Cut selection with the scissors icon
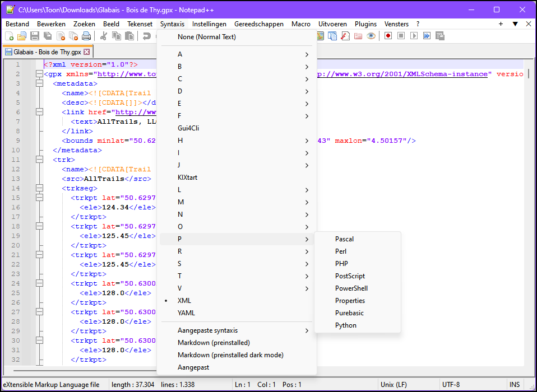Screen dimensions: 537x392 tap(103, 36)
